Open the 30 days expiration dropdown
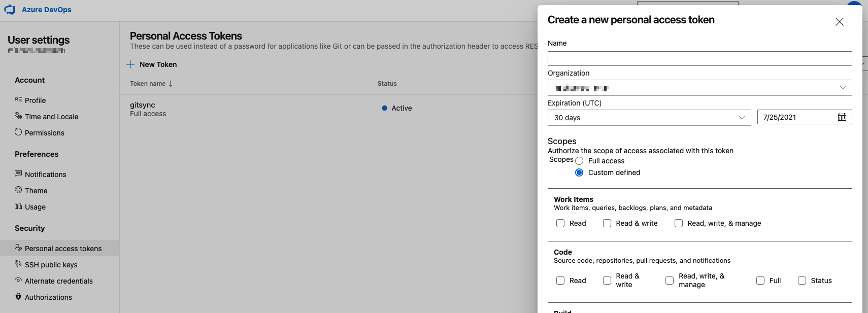The height and width of the screenshot is (313, 868). tap(649, 118)
